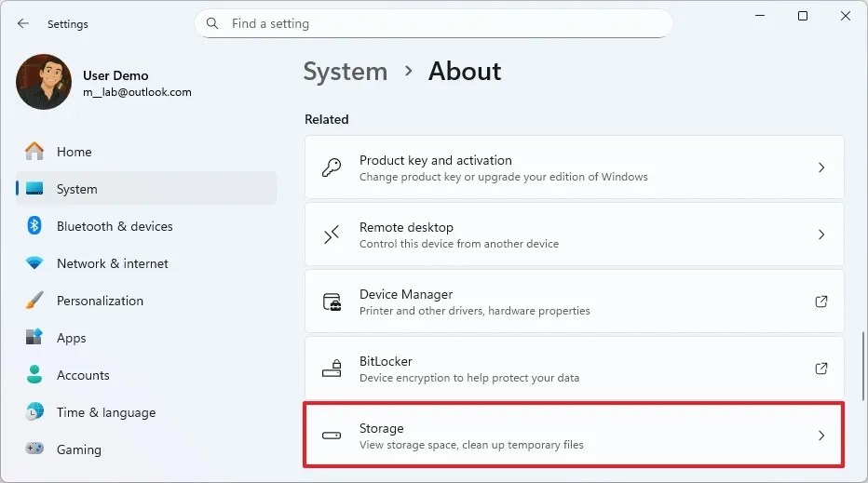Image resolution: width=868 pixels, height=483 pixels.
Task: Click the key icon for product activation
Action: [332, 168]
